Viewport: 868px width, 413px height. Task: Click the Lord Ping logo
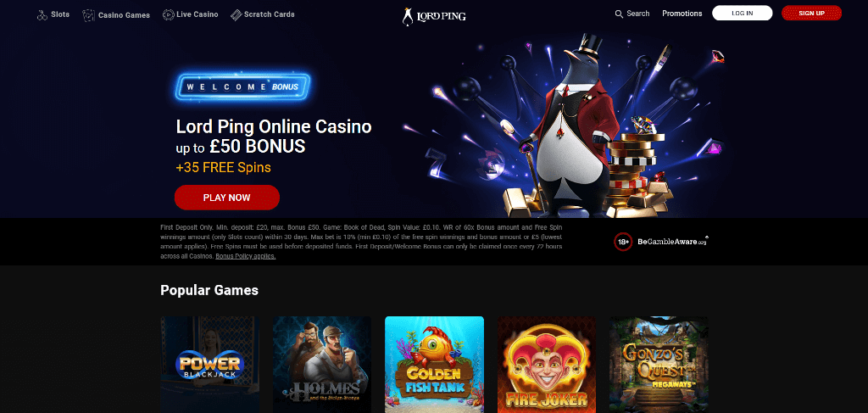point(434,15)
